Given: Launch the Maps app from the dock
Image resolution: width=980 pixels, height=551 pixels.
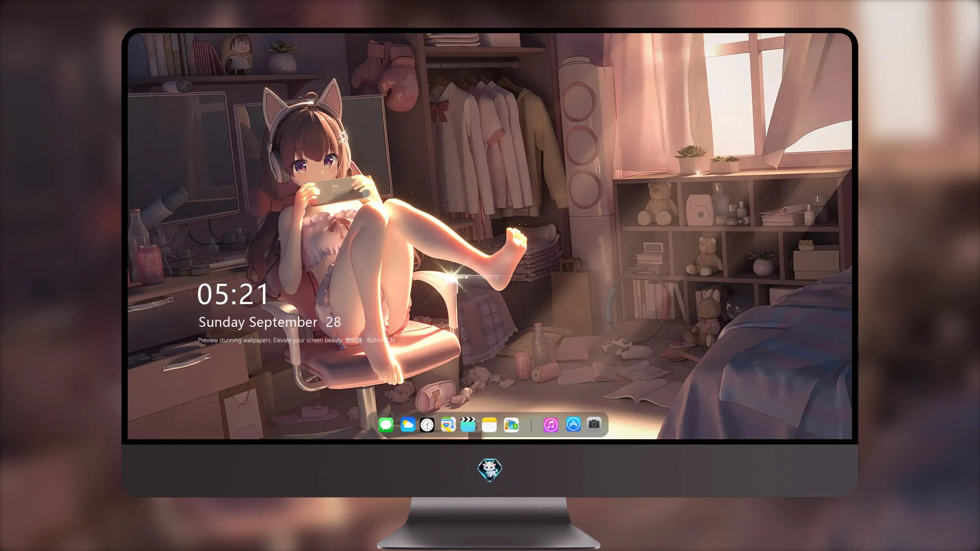Looking at the screenshot, I should point(448,424).
